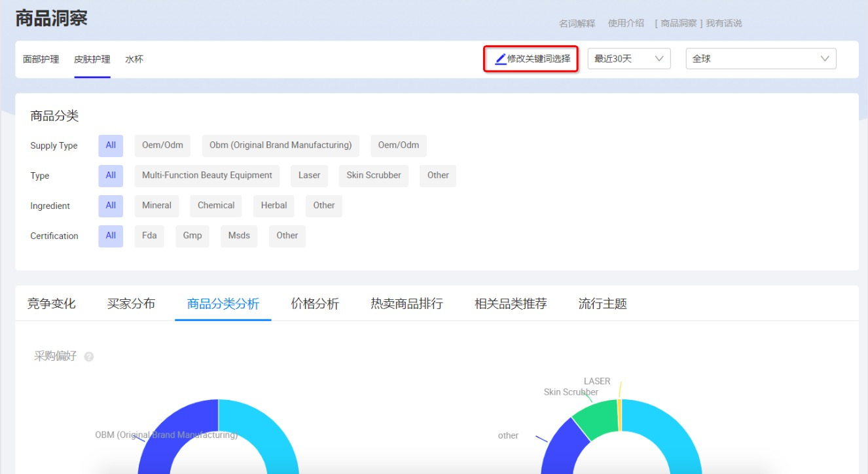Filter by Multi-Function Beauty Equipment type

pyautogui.click(x=207, y=175)
